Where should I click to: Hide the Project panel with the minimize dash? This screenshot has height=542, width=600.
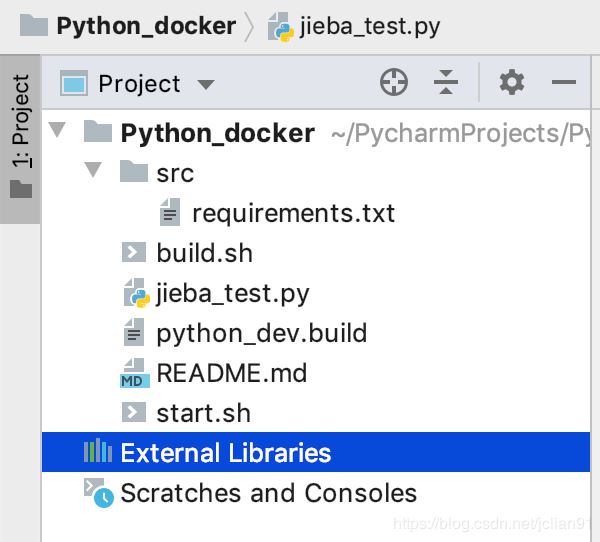pyautogui.click(x=564, y=83)
